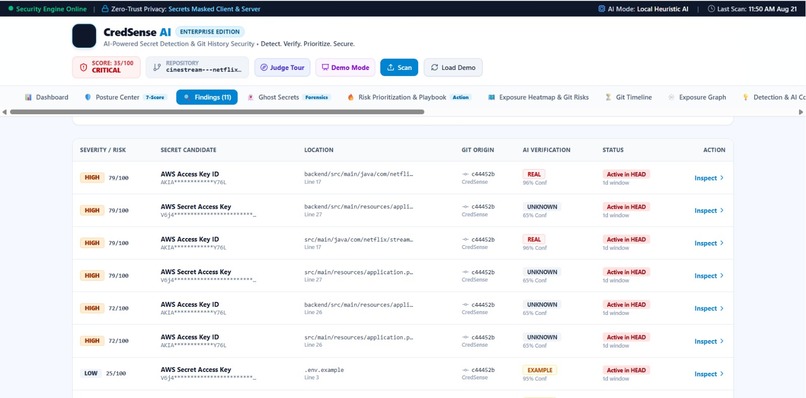Image resolution: width=806 pixels, height=398 pixels.
Task: Click the REAL badge on backend/src/main/java row
Action: (534, 174)
